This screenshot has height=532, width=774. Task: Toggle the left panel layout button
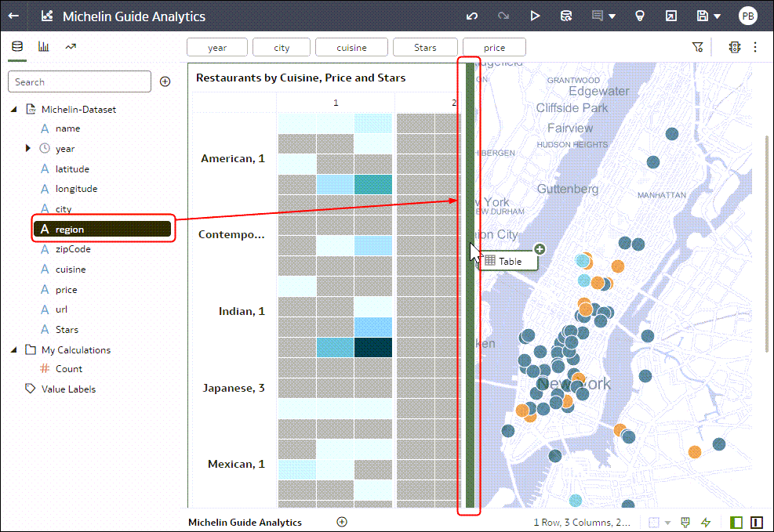point(736,522)
